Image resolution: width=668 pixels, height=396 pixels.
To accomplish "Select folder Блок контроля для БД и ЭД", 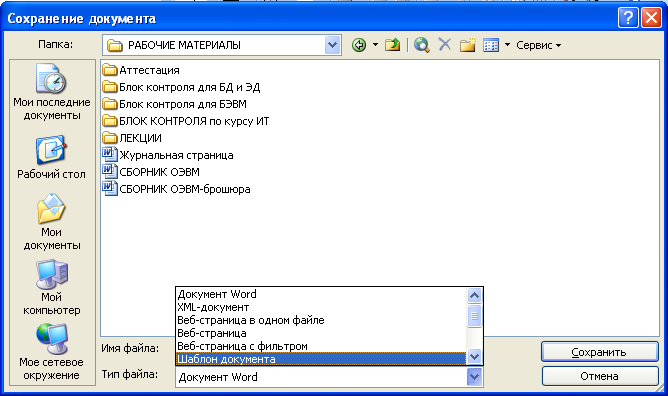I will pyautogui.click(x=181, y=87).
